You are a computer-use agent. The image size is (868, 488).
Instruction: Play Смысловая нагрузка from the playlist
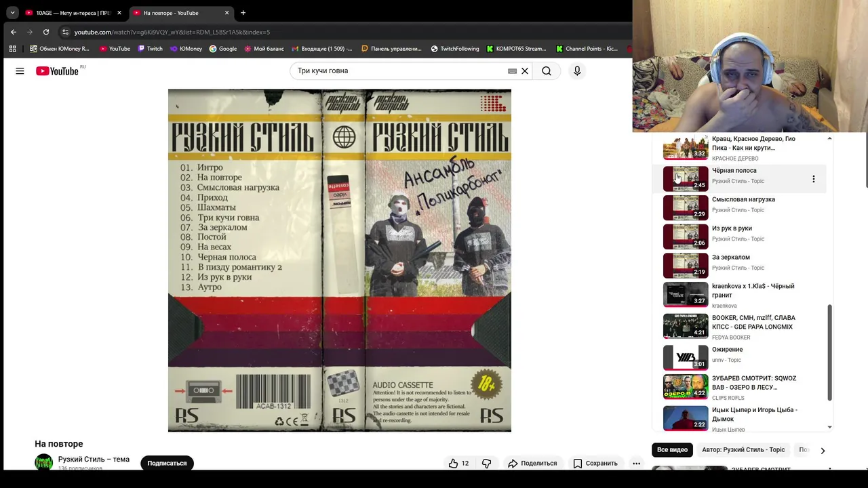click(x=739, y=207)
